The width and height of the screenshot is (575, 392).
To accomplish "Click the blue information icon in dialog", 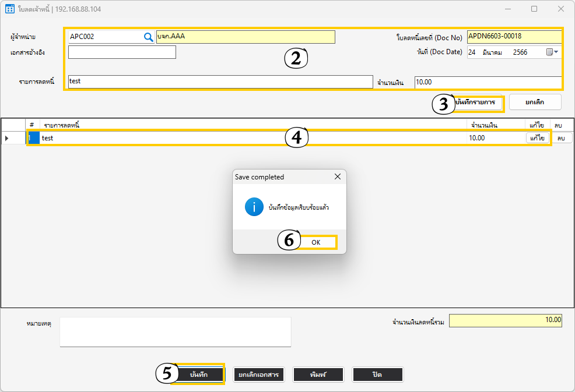I will 254,207.
